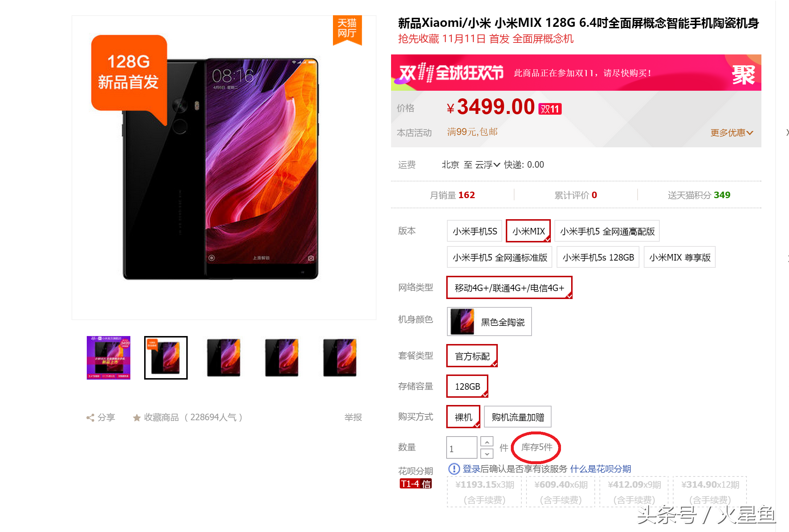Screen dimensions: 789x532
Task: Click the 天猫网厅 ribbon badge
Action: coord(347,30)
